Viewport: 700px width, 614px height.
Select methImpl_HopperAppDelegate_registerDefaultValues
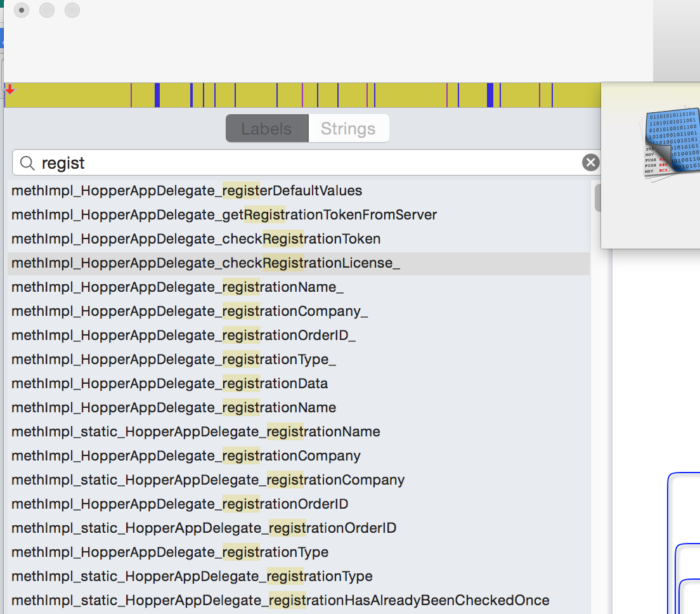tap(298, 191)
